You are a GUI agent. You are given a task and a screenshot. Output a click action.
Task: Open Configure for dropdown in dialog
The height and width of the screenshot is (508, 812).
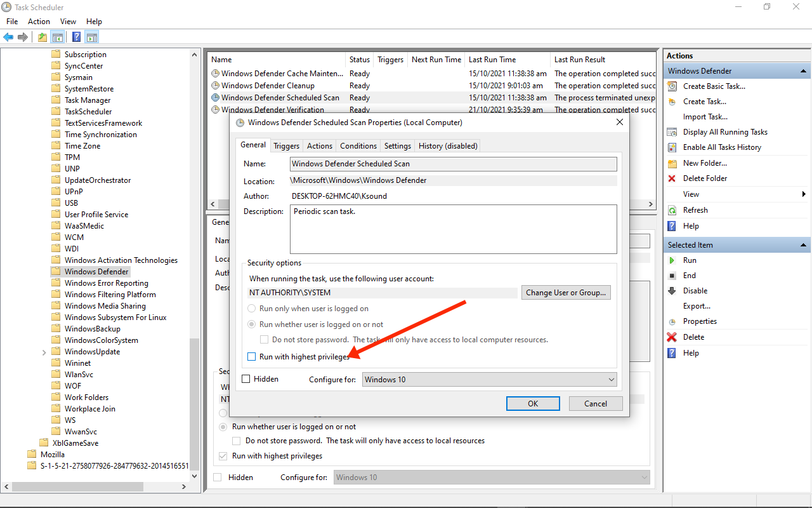point(489,380)
